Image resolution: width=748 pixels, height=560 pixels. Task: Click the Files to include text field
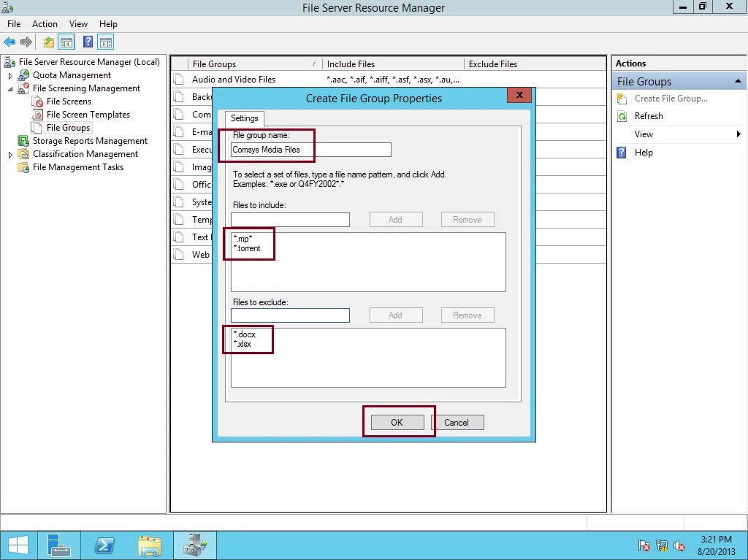click(x=290, y=220)
